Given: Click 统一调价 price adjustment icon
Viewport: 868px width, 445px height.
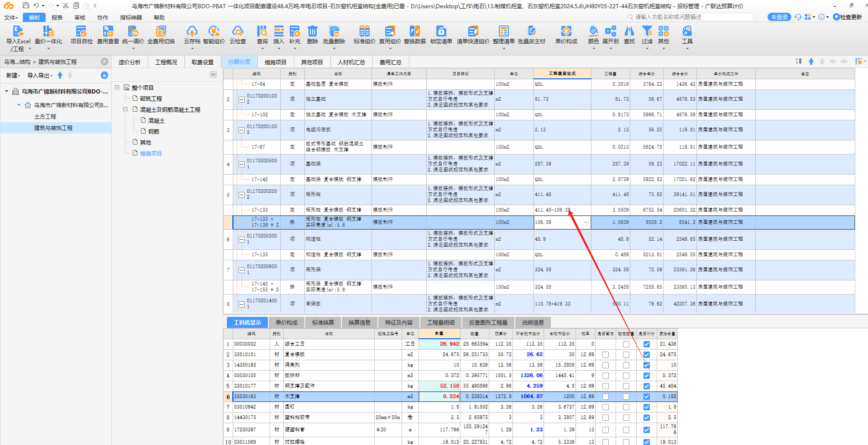Looking at the screenshot, I should click(133, 31).
